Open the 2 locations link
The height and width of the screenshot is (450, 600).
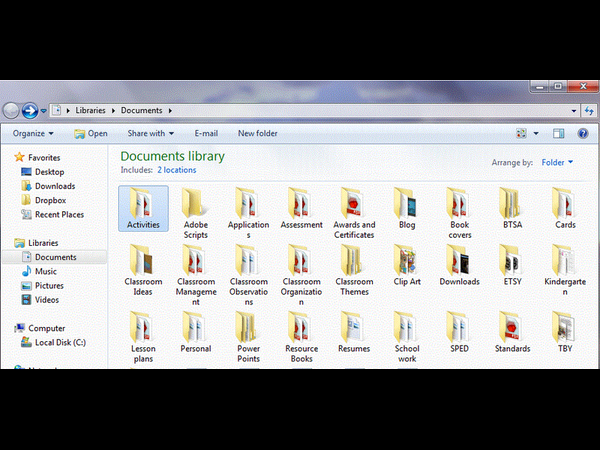[x=176, y=170]
